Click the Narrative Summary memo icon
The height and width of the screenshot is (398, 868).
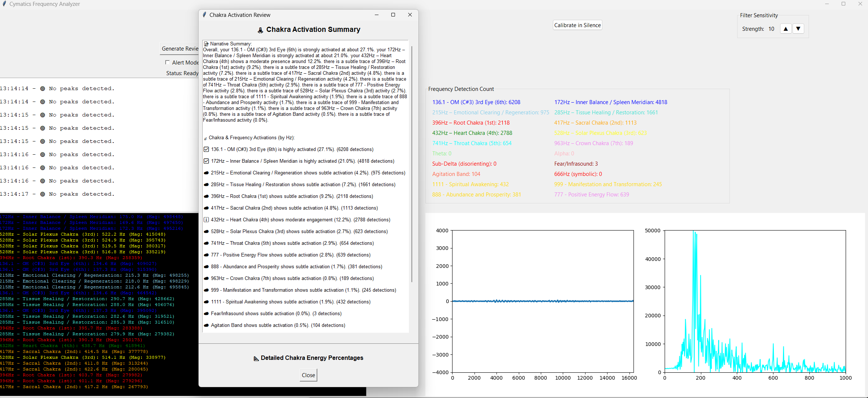tap(206, 44)
